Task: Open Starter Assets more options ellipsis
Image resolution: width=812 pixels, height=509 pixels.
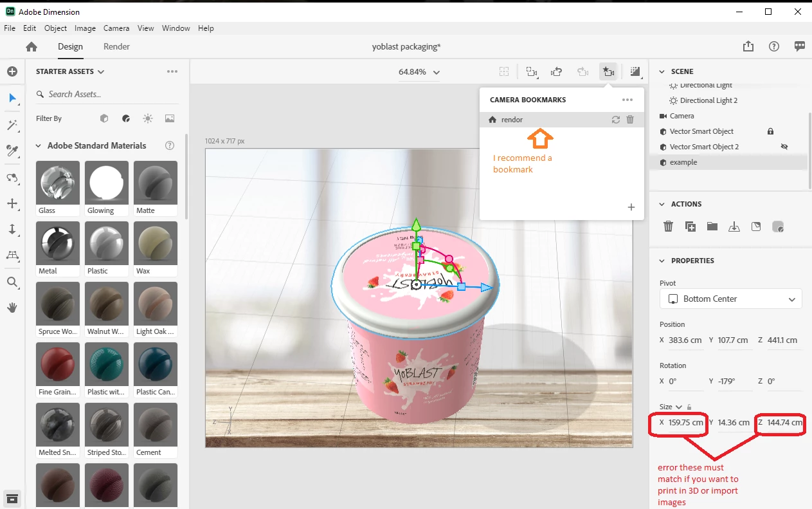Action: pyautogui.click(x=172, y=71)
